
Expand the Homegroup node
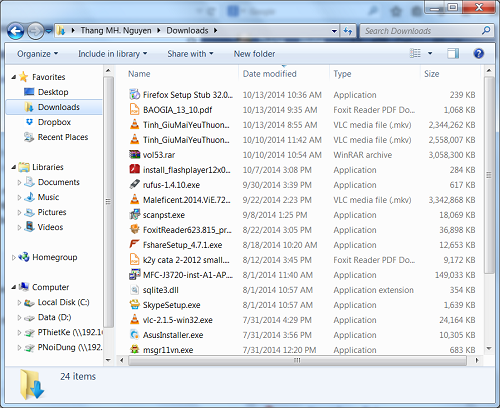tap(13, 257)
